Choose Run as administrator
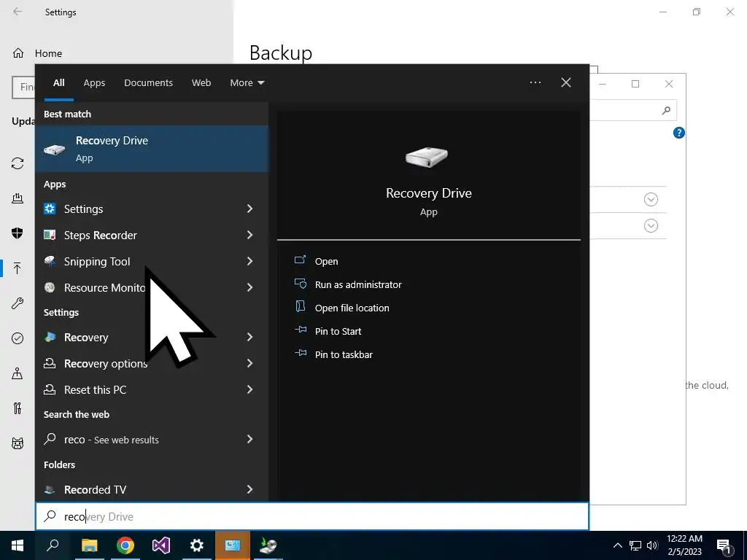 click(358, 284)
